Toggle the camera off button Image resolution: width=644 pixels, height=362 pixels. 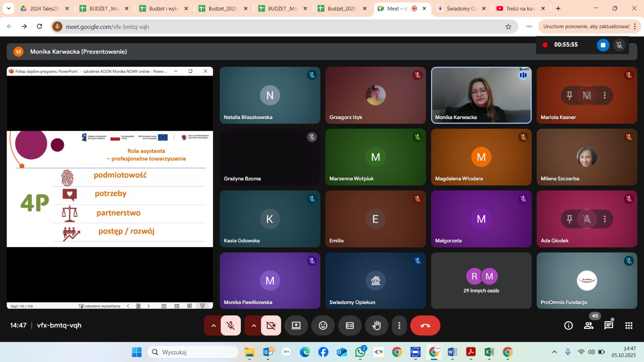(271, 325)
